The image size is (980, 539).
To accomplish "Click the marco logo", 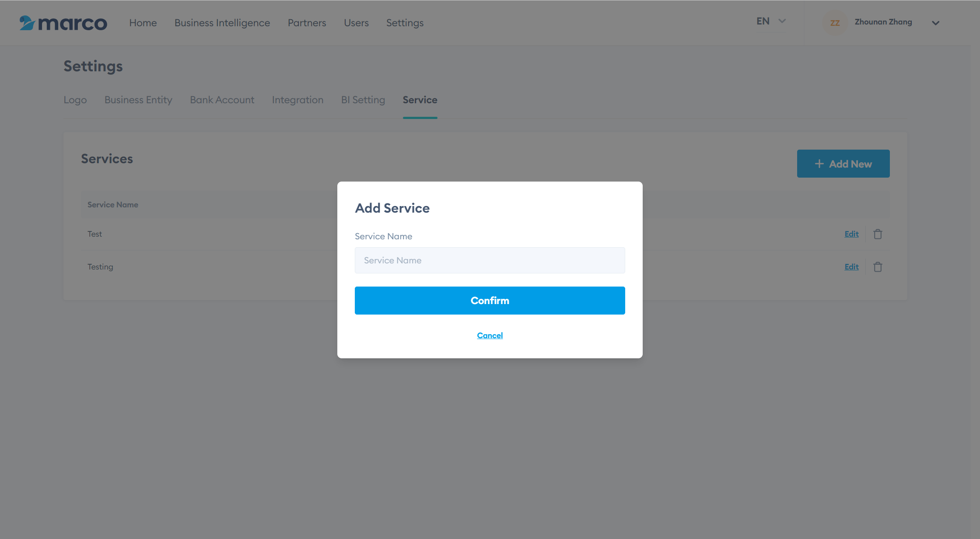I will tap(63, 23).
